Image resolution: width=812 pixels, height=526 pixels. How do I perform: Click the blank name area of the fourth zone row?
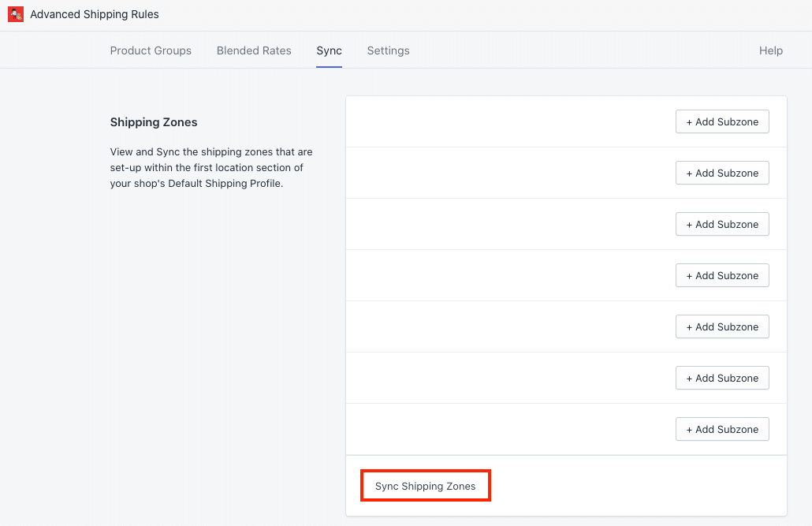[x=505, y=275]
